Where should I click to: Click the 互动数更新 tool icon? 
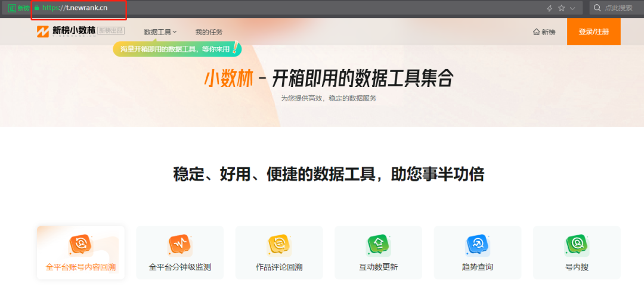[378, 245]
